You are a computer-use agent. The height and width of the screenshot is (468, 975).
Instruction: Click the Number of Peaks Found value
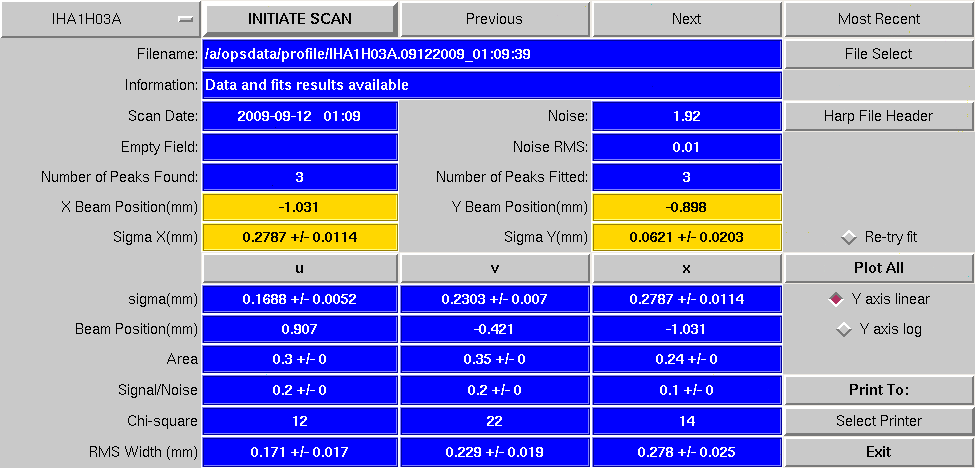pos(300,177)
